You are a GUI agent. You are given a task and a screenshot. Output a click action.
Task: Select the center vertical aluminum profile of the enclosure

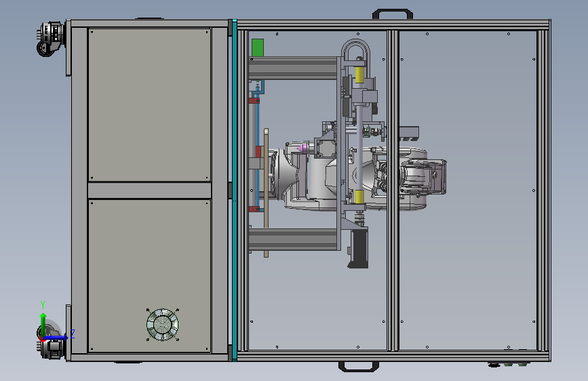pyautogui.click(x=393, y=190)
